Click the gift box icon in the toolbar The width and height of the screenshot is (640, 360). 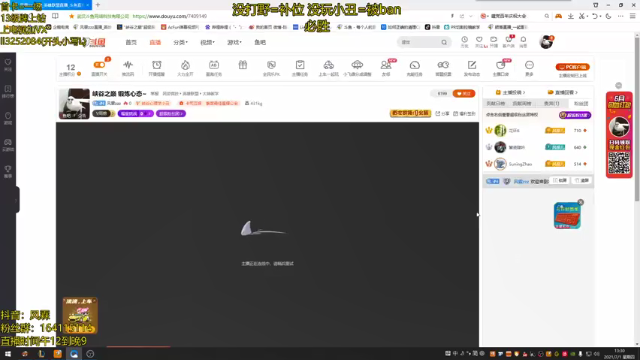(x=243, y=65)
